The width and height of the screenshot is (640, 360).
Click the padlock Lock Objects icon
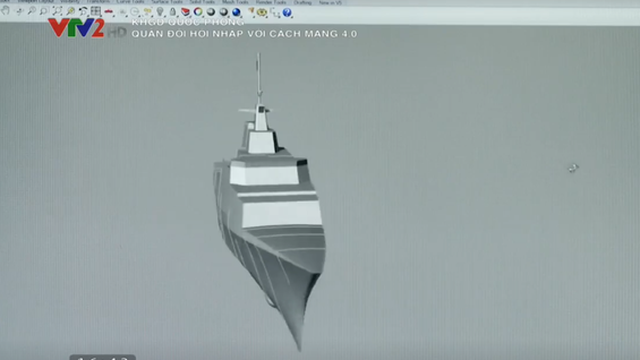point(173,12)
